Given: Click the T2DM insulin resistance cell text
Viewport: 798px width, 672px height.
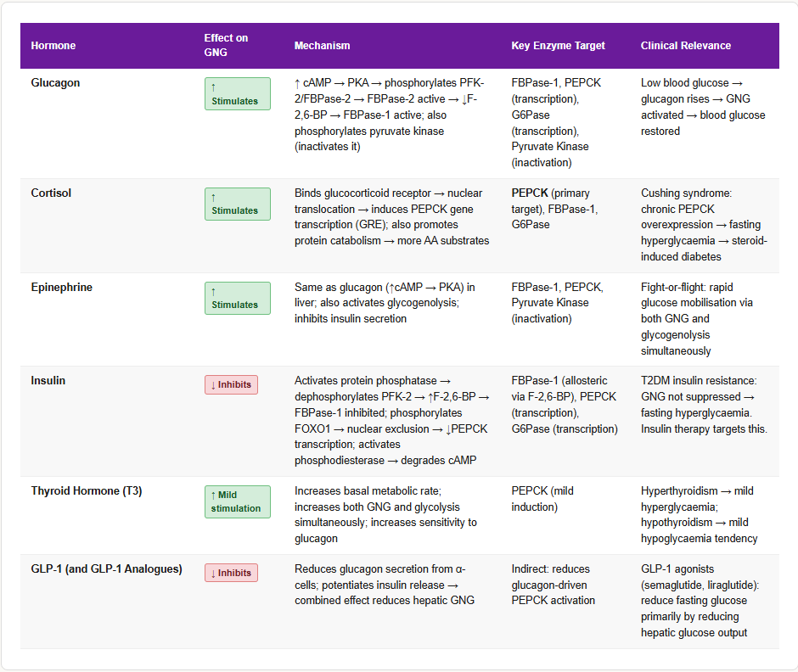Looking at the screenshot, I should pyautogui.click(x=704, y=405).
